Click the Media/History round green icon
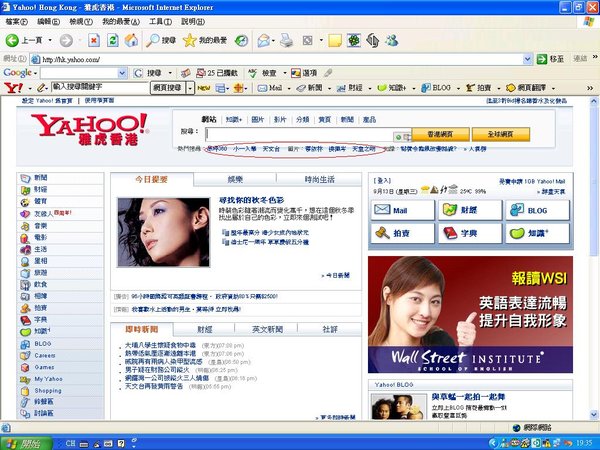600x450 pixels. click(x=241, y=40)
